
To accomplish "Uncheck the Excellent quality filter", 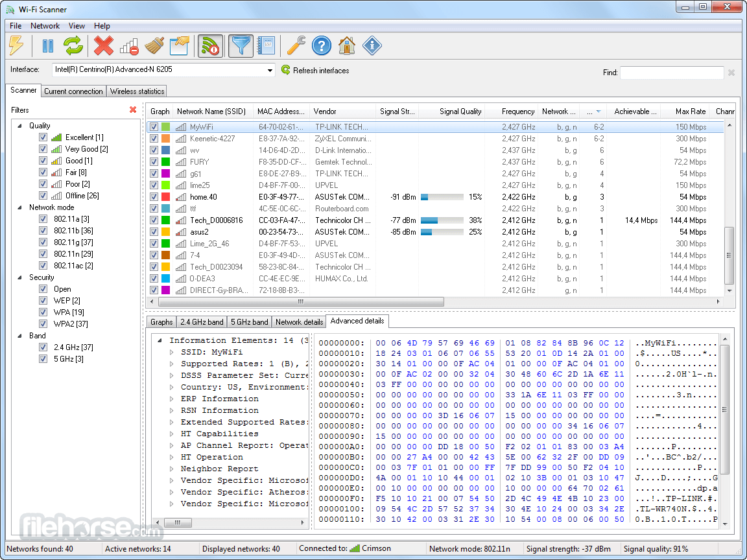I will pos(43,137).
